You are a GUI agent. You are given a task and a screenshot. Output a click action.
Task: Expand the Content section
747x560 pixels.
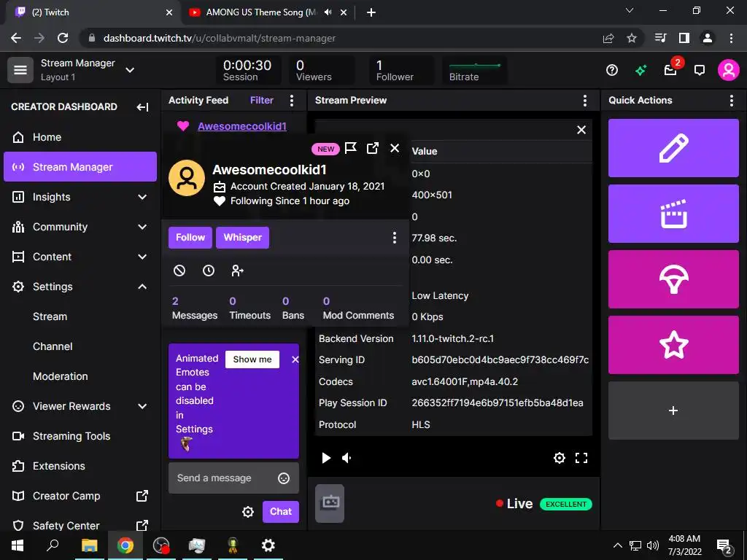coord(80,257)
